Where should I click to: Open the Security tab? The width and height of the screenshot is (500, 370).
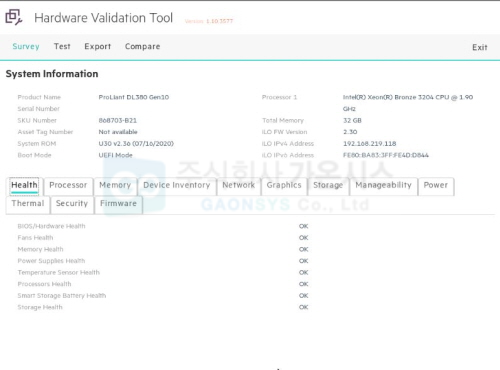[x=72, y=204]
